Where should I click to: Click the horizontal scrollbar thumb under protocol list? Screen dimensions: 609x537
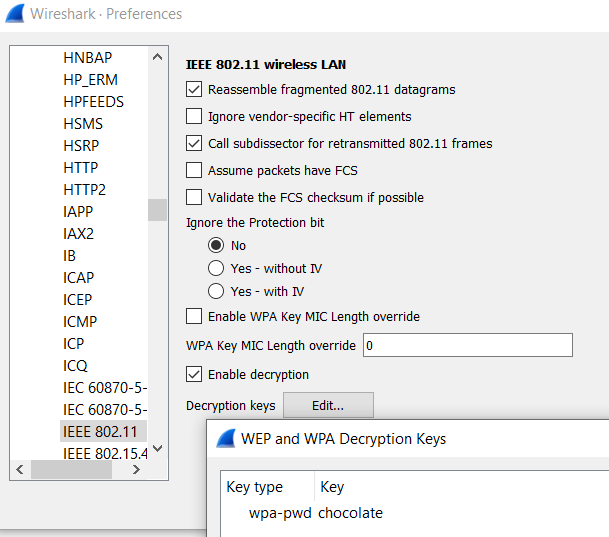coord(71,470)
